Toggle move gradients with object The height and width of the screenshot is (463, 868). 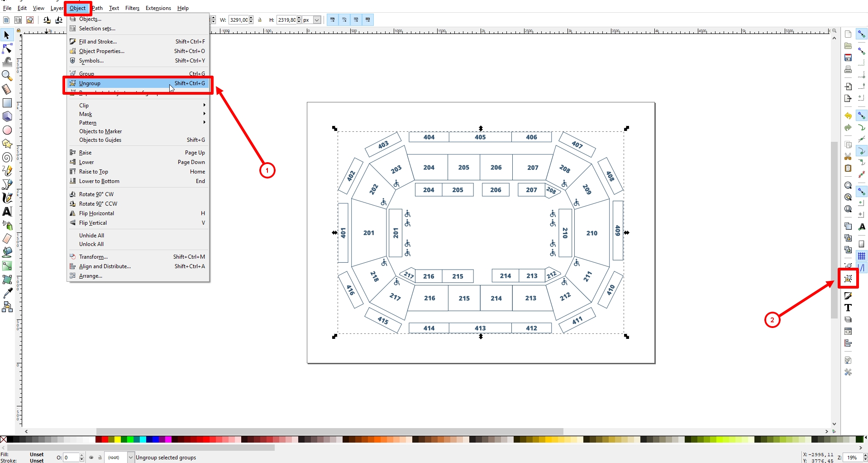pyautogui.click(x=356, y=20)
